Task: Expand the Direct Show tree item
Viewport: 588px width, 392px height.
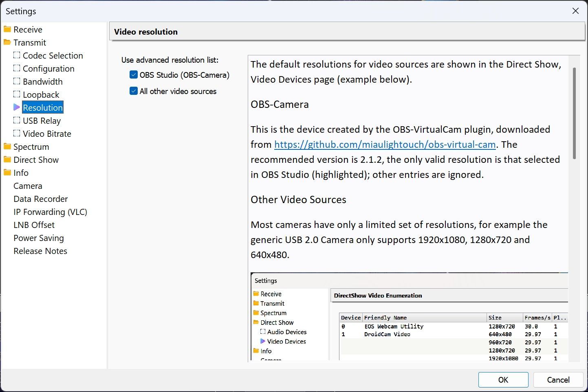Action: pyautogui.click(x=36, y=160)
